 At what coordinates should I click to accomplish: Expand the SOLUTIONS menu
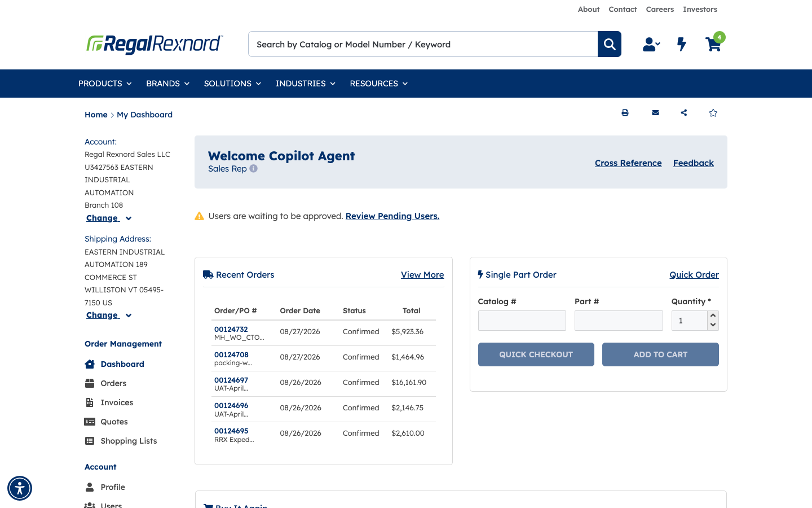click(232, 84)
